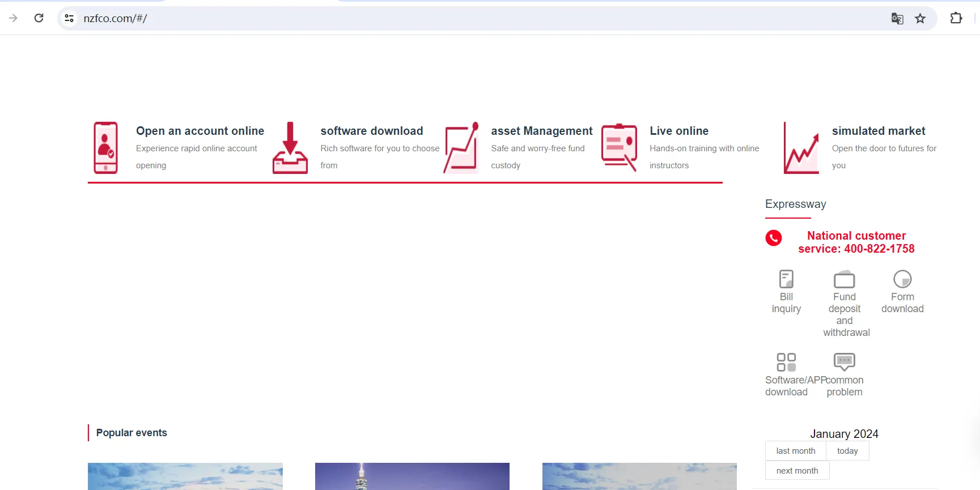Open Fund deposit and withdrawal wallet icon
Screen dimensions: 980x490
845,279
